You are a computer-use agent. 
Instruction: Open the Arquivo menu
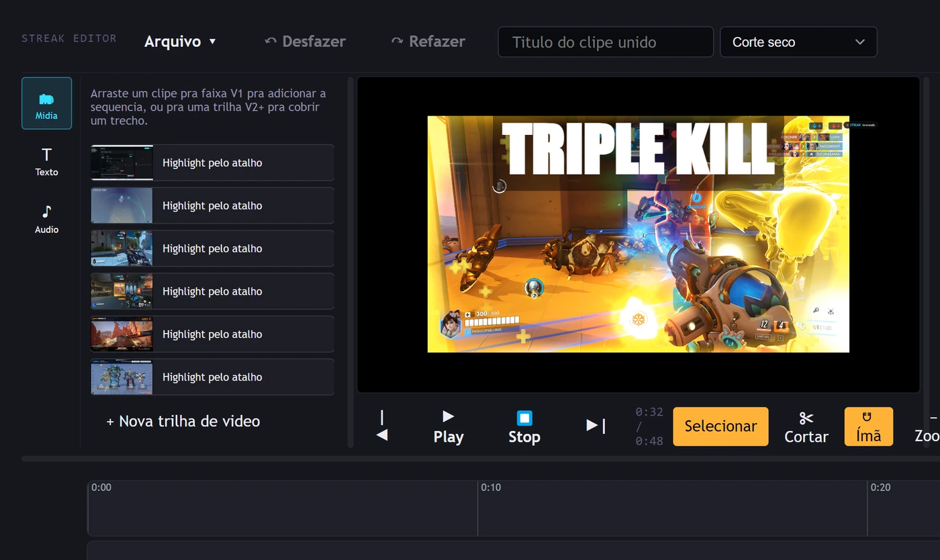(x=181, y=42)
